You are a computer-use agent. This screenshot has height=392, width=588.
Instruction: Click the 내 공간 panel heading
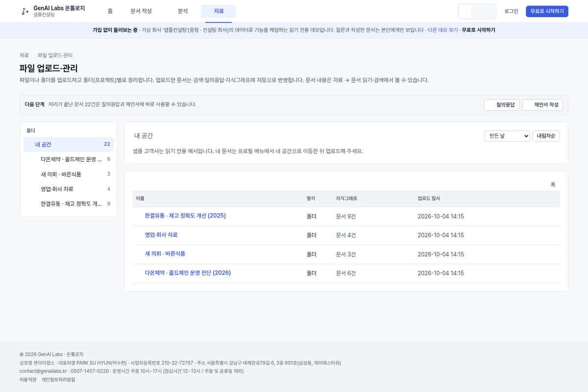point(144,136)
